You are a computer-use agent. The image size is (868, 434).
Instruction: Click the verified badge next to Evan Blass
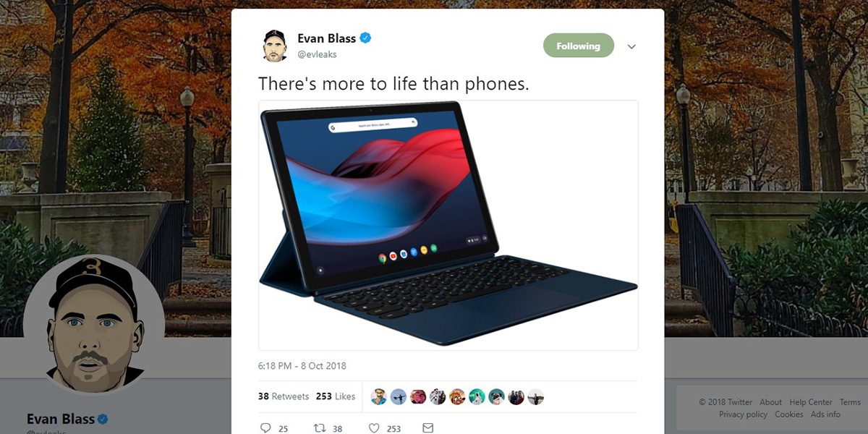click(366, 38)
